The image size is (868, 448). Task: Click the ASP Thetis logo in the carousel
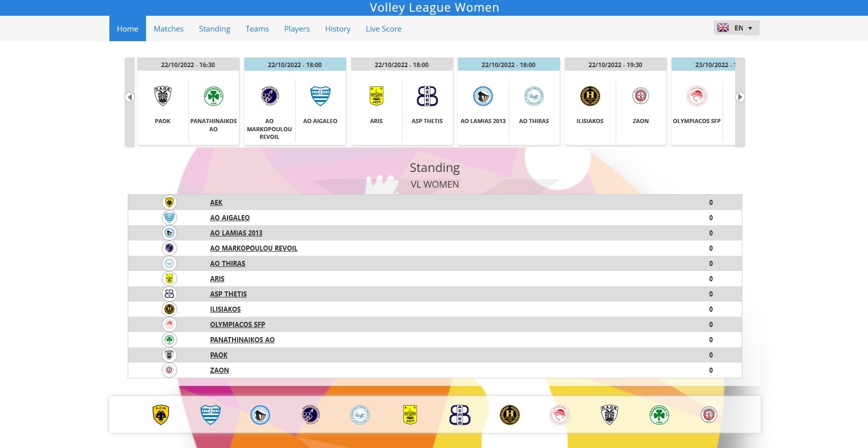427,96
